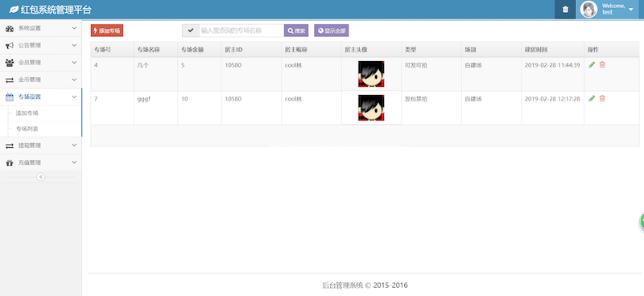644x296 pixels.
Task: Delete gggf row with red trash icon
Action: [602, 98]
